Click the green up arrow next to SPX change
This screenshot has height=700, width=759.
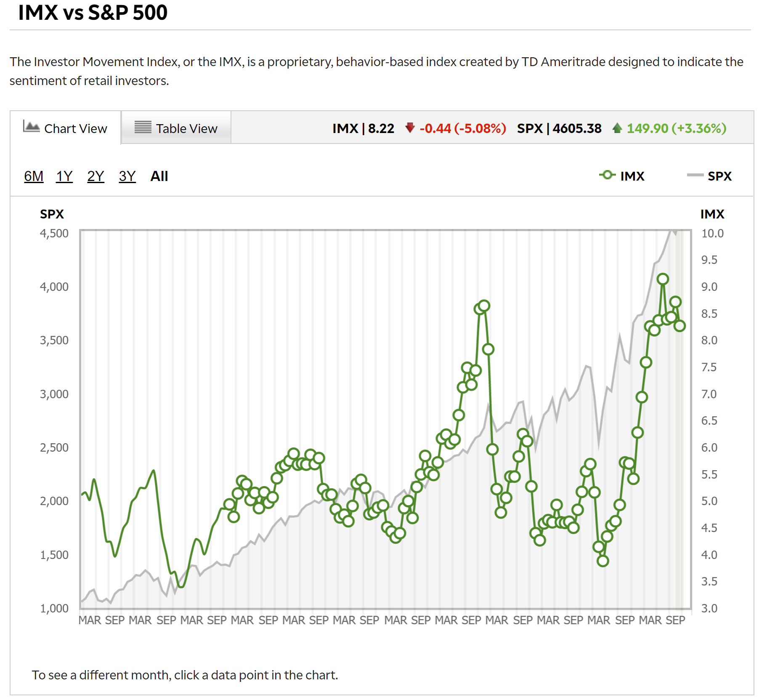[x=617, y=128]
